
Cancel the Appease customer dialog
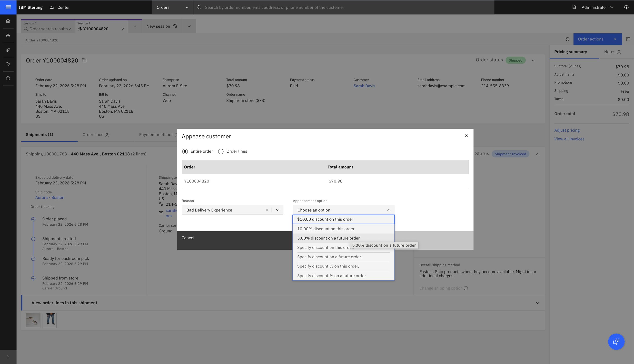[x=235, y=240]
